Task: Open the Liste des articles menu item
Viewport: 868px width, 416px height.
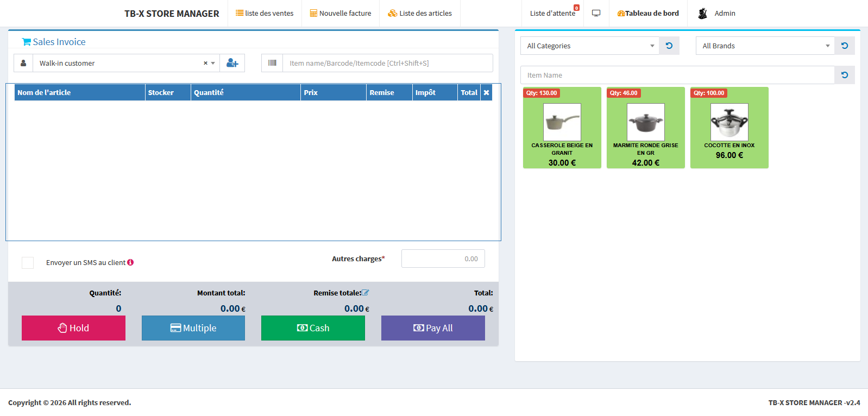Action: coord(419,13)
